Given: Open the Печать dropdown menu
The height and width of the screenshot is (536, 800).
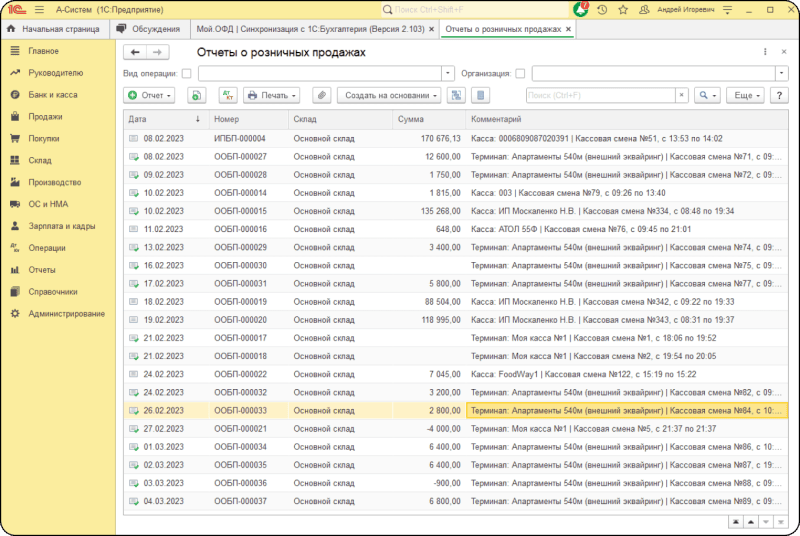Looking at the screenshot, I should (x=273, y=95).
